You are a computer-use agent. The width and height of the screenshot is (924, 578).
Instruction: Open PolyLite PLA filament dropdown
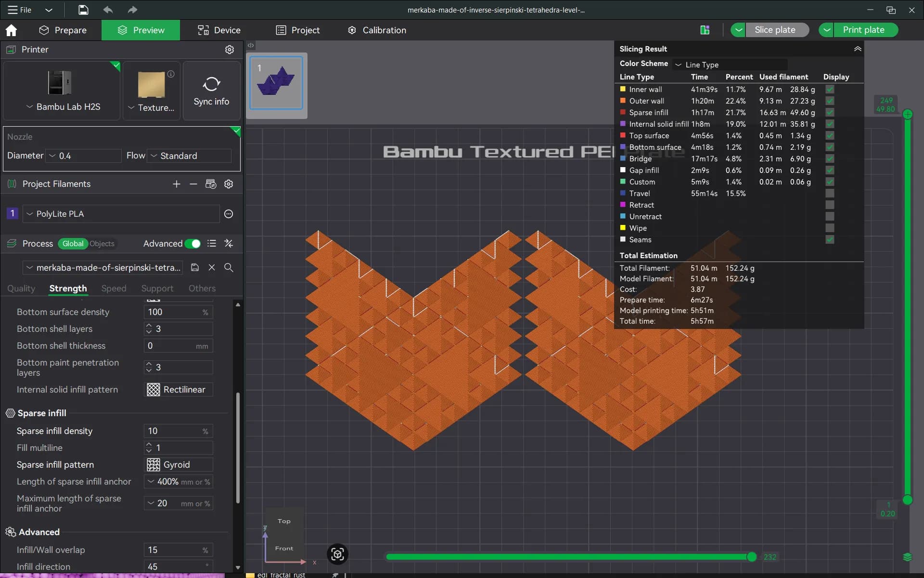[x=121, y=214]
